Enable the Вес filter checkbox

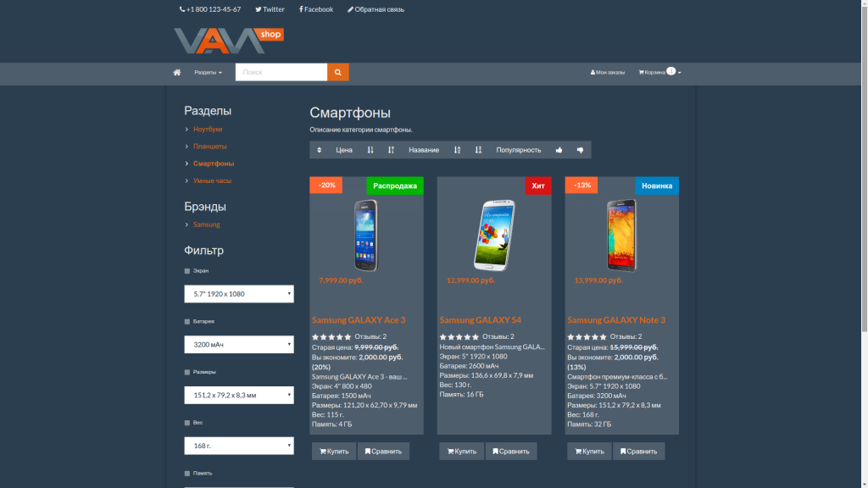click(x=187, y=423)
